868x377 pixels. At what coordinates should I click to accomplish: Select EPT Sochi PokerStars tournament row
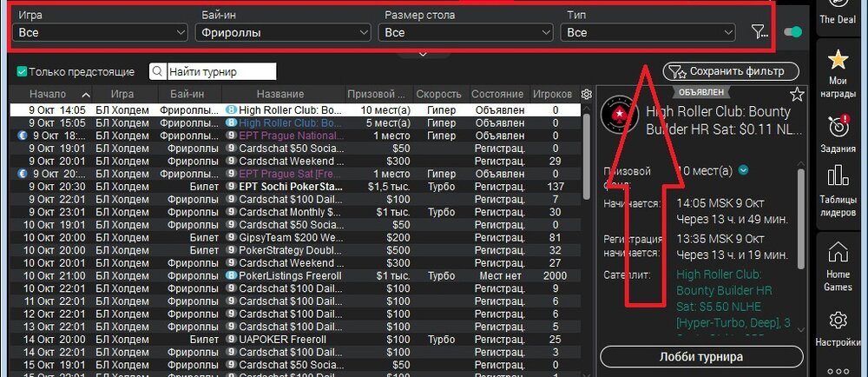tap(295, 187)
